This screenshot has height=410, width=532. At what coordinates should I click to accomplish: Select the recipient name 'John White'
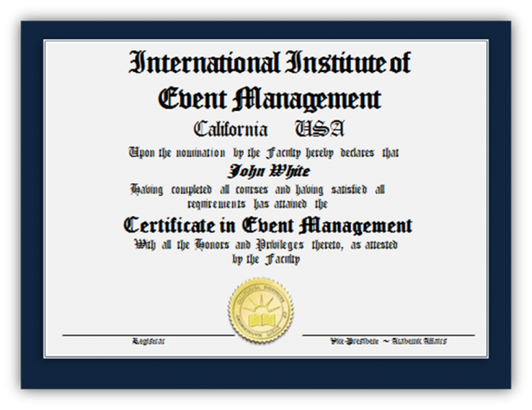point(269,171)
